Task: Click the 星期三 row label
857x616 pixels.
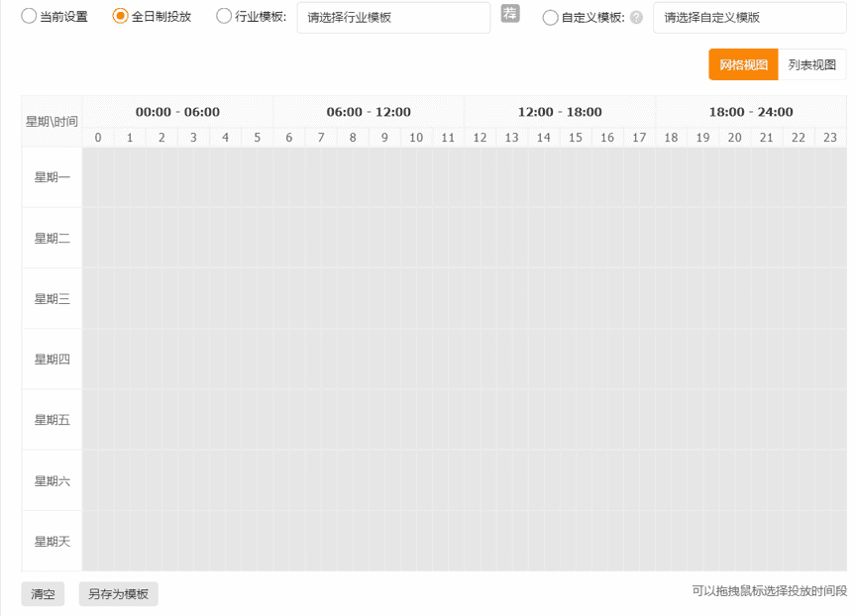Action: 52,298
